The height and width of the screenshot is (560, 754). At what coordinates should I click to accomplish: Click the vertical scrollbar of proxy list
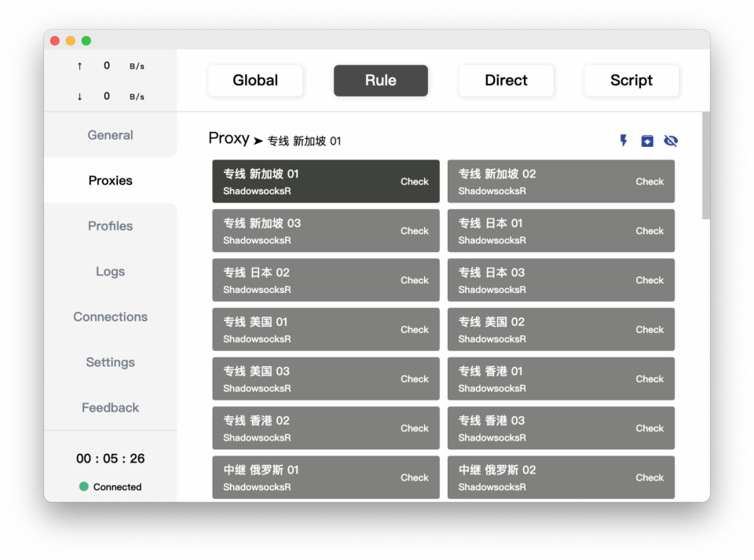pyautogui.click(x=705, y=165)
